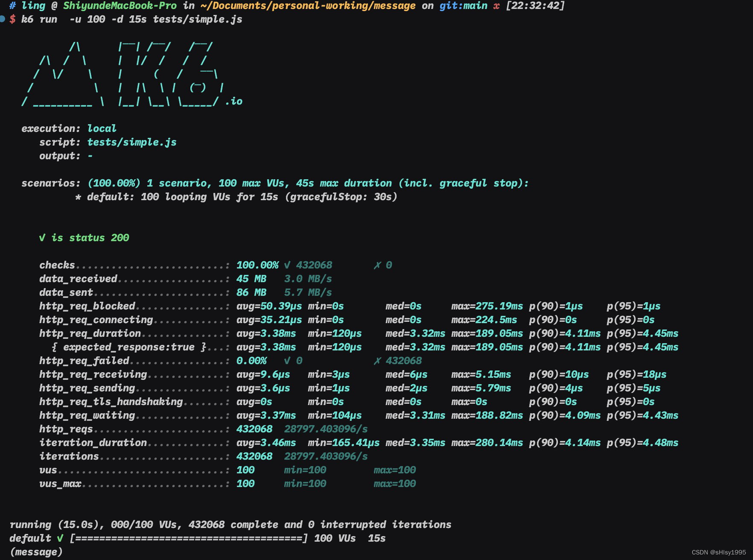
Task: Click http_req_blocked avg=50.39µs
Action: pos(269,306)
